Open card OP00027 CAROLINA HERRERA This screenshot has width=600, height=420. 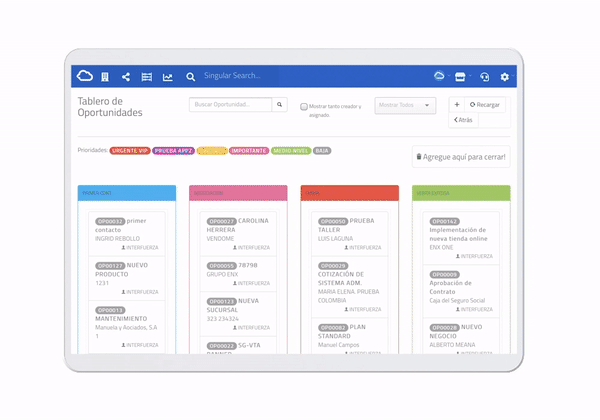pos(238,234)
